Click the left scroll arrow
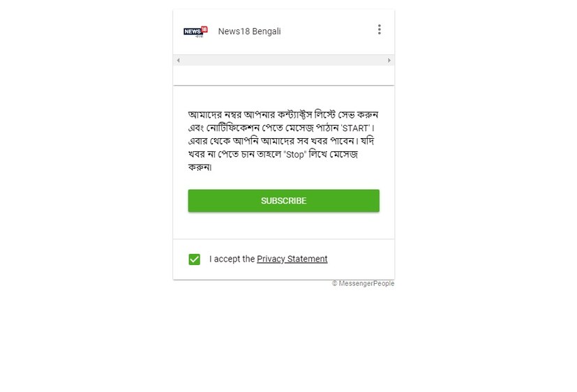 click(x=179, y=61)
